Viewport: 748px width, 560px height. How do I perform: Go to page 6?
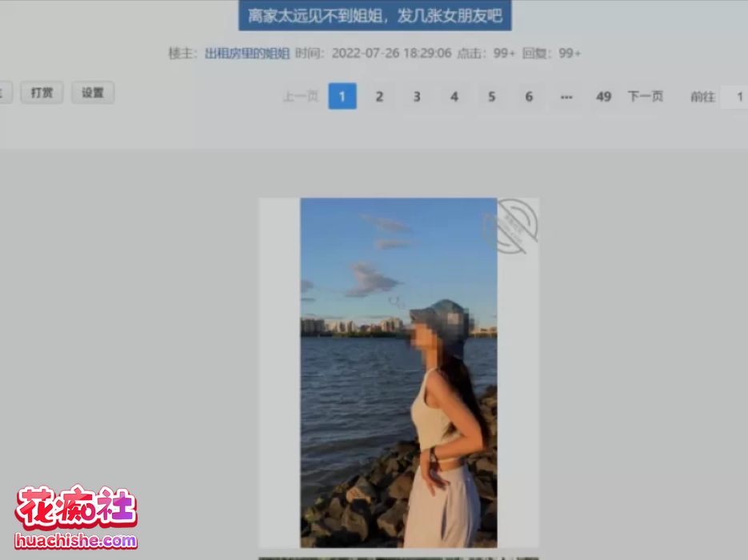(529, 96)
